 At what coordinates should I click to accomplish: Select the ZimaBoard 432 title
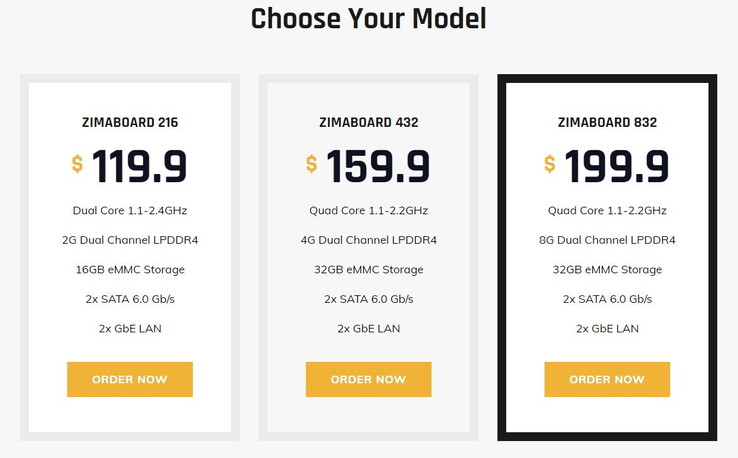click(368, 123)
